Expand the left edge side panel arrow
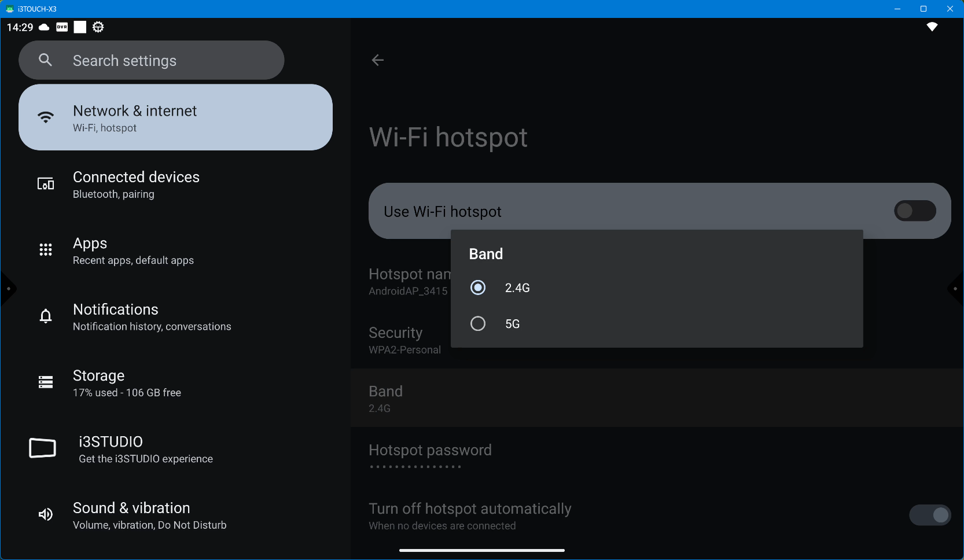The height and width of the screenshot is (560, 964). 8,288
